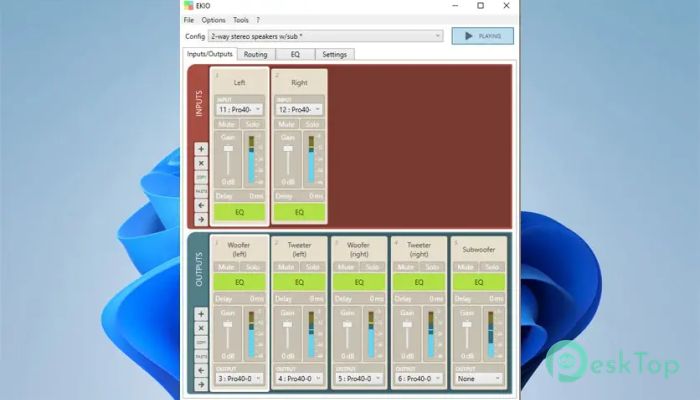This screenshot has height=400, width=700.
Task: Open the Options menu
Action: [213, 20]
